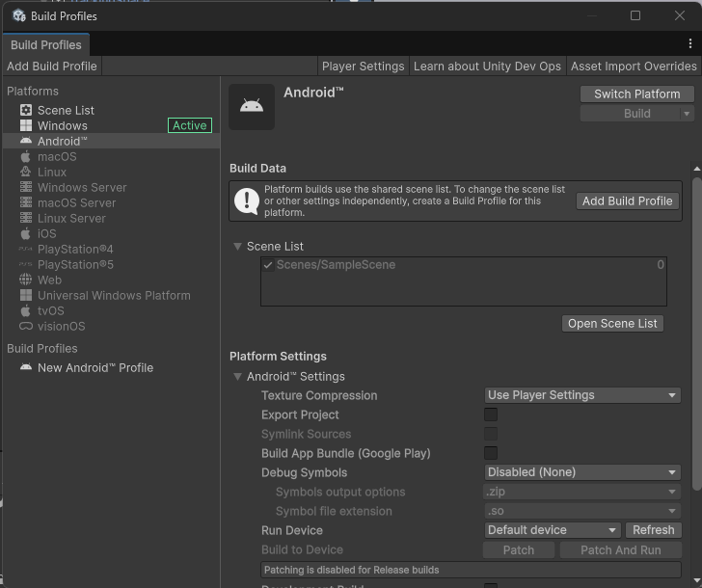This screenshot has height=588, width=702.
Task: Click the Patch button
Action: click(x=519, y=550)
